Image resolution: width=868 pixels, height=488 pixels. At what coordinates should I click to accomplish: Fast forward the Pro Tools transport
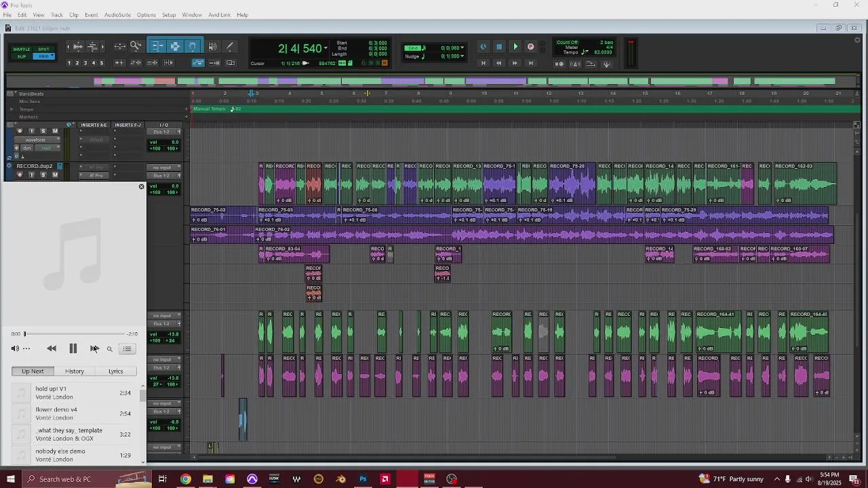tap(515, 63)
